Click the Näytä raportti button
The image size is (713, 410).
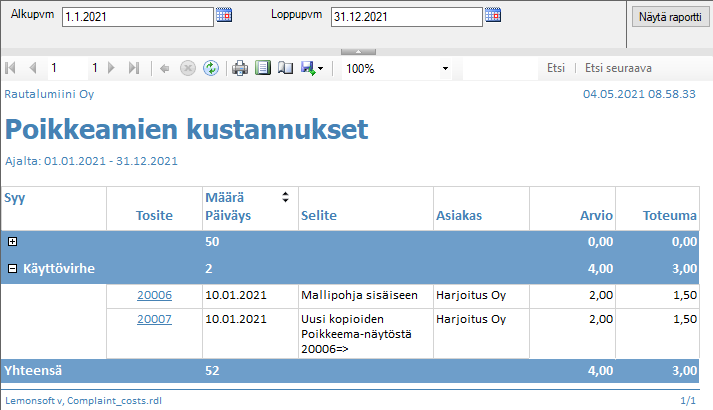tap(670, 17)
